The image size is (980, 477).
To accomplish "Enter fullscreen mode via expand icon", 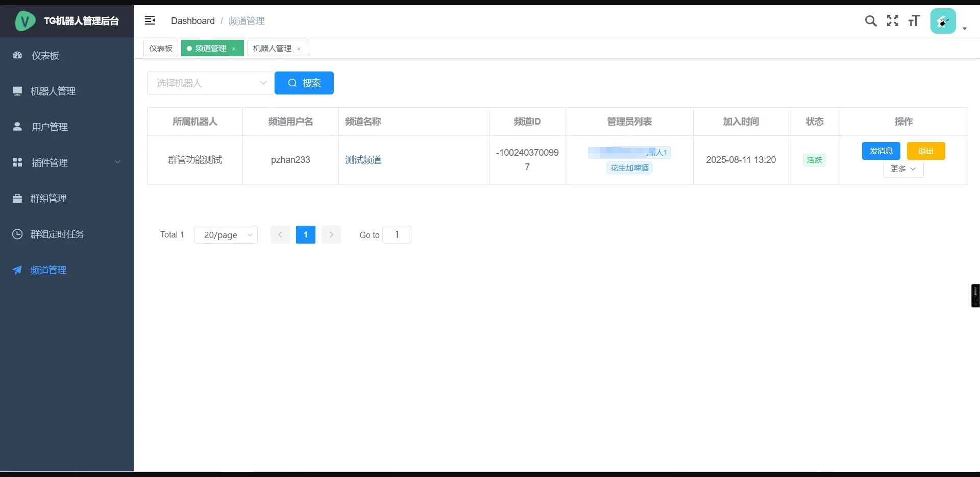I will click(x=892, y=21).
